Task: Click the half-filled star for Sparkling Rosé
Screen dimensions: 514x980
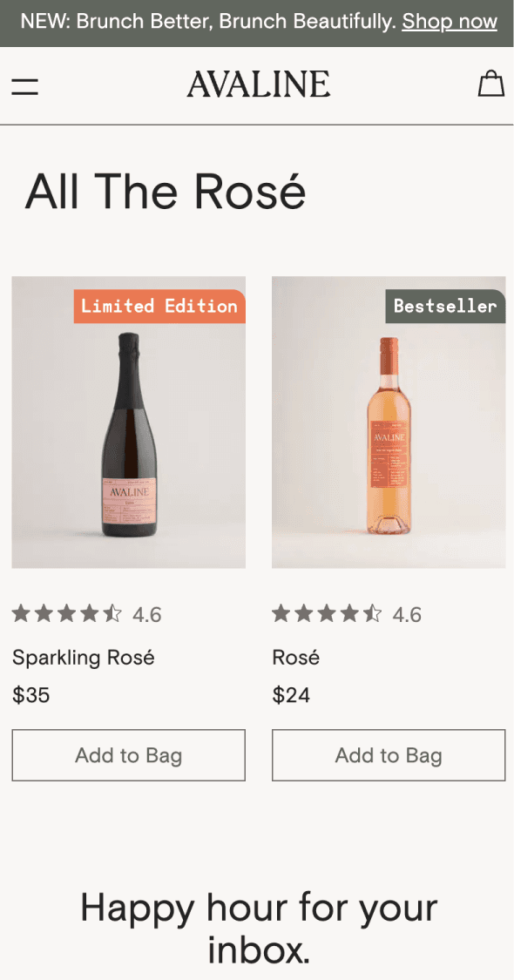Action: pos(112,614)
